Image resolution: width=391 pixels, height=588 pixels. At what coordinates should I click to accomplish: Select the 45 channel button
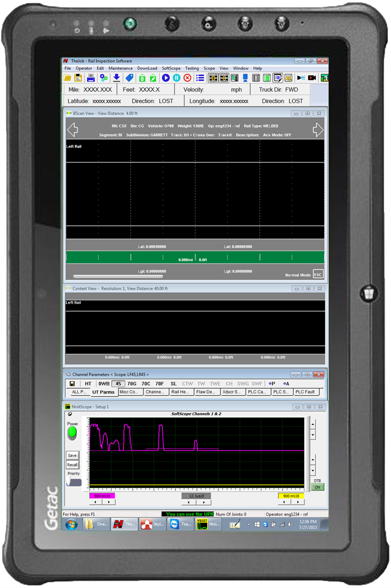(x=118, y=384)
